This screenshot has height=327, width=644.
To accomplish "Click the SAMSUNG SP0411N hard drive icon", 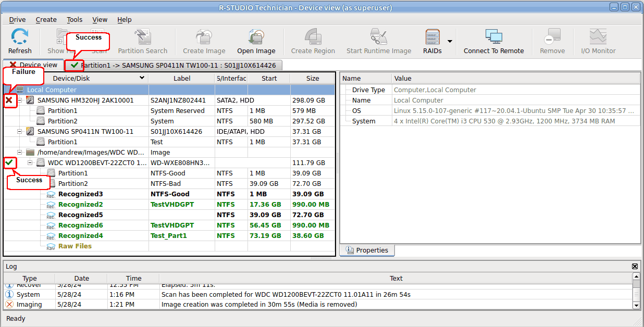I will 30,132.
